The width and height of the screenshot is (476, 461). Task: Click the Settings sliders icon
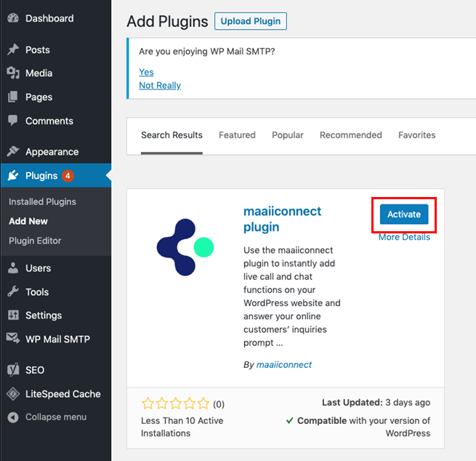(x=13, y=316)
